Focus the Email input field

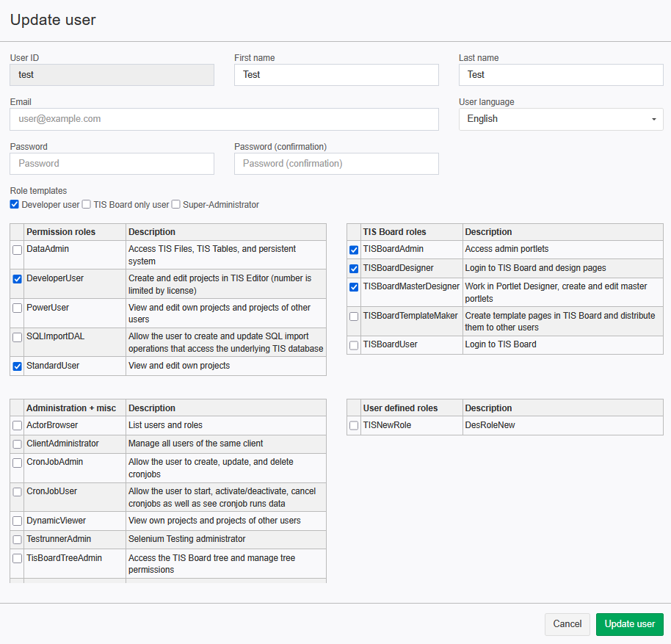[224, 119]
